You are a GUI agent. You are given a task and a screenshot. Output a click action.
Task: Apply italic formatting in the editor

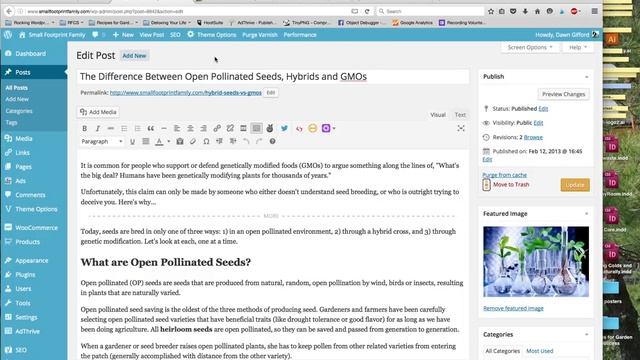pos(98,128)
